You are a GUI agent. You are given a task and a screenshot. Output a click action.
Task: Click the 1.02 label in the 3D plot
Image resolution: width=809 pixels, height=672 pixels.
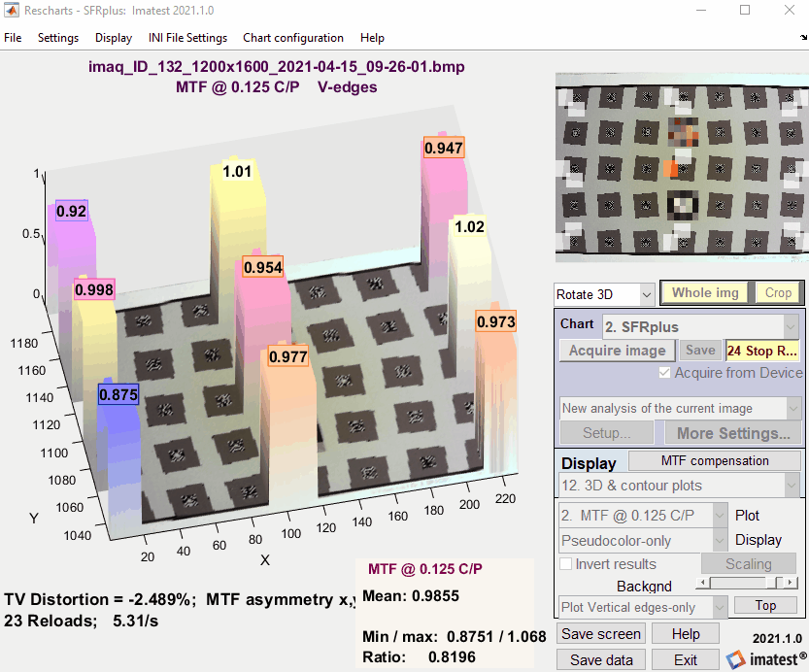[469, 226]
